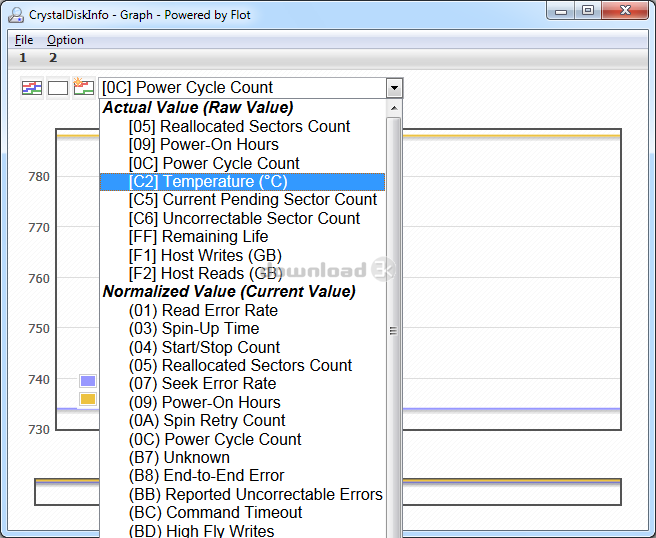Close the CrystalDiskInfo Graph window
The width and height of the screenshot is (656, 538).
[x=625, y=10]
